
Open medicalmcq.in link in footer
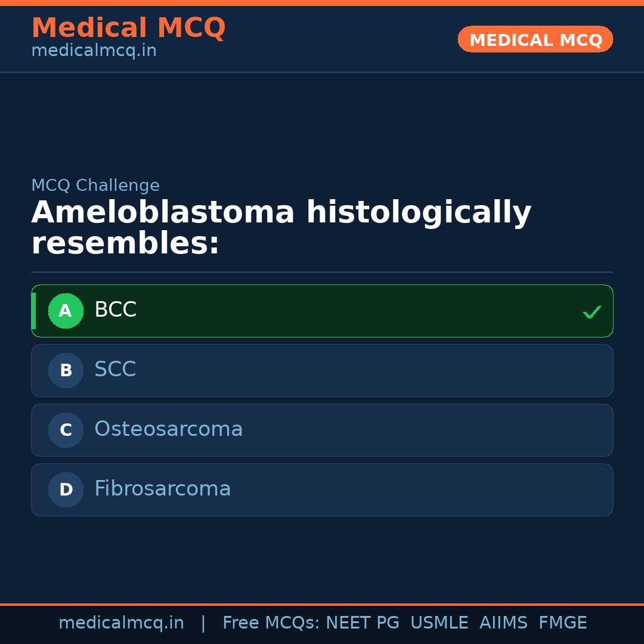(x=121, y=623)
